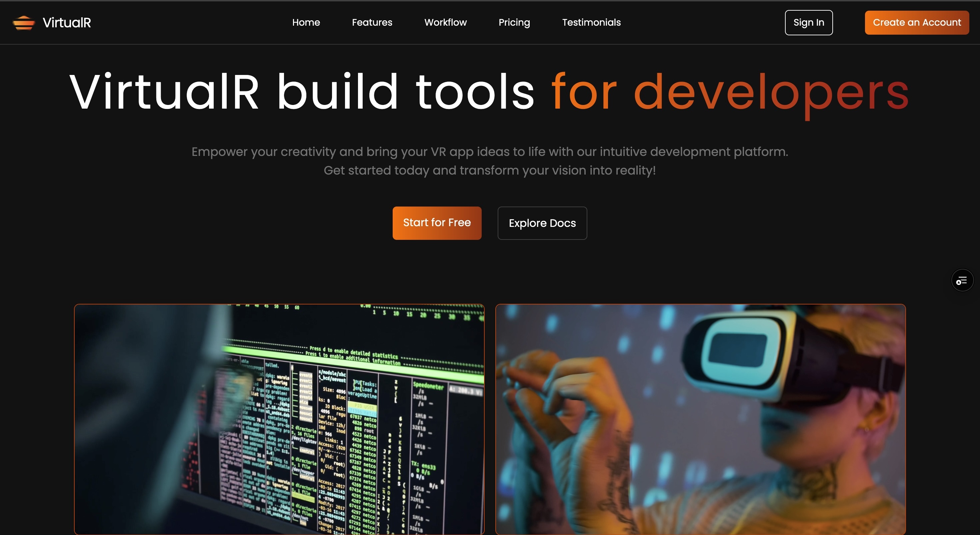Click the Sign In button

(x=808, y=22)
